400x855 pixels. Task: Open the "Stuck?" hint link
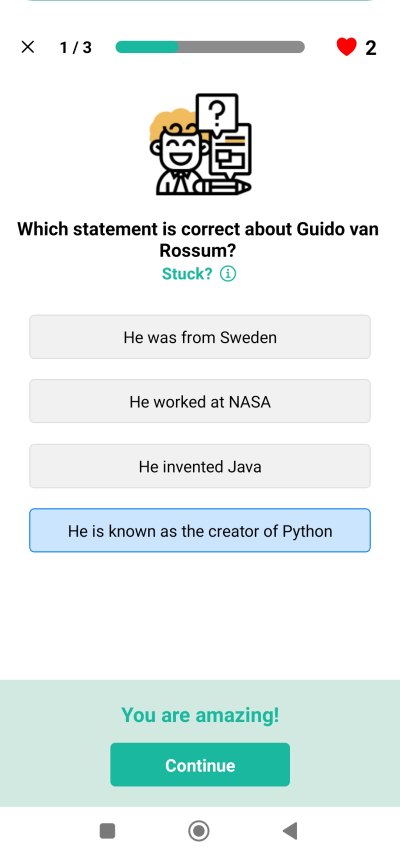point(187,274)
